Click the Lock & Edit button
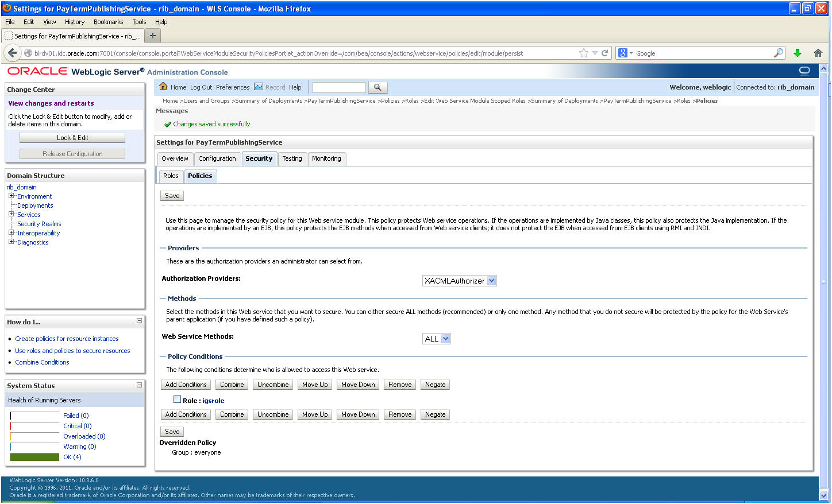The width and height of the screenshot is (832, 504). click(x=72, y=138)
